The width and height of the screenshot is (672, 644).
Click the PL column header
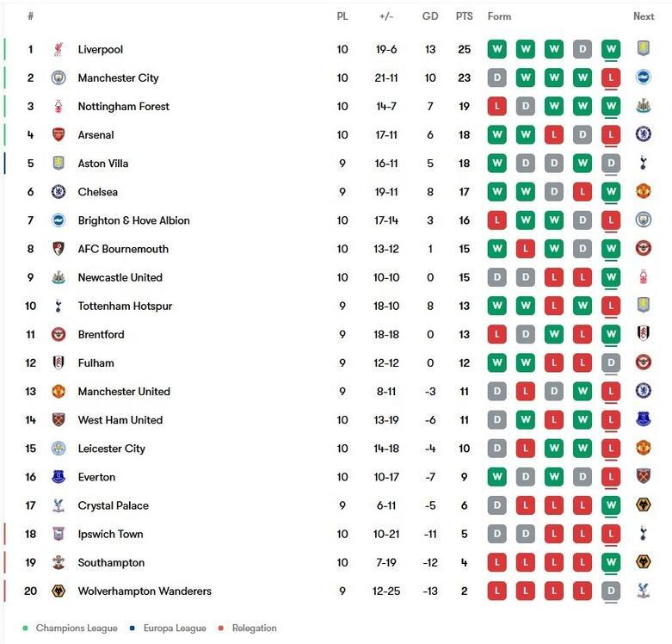point(342,16)
